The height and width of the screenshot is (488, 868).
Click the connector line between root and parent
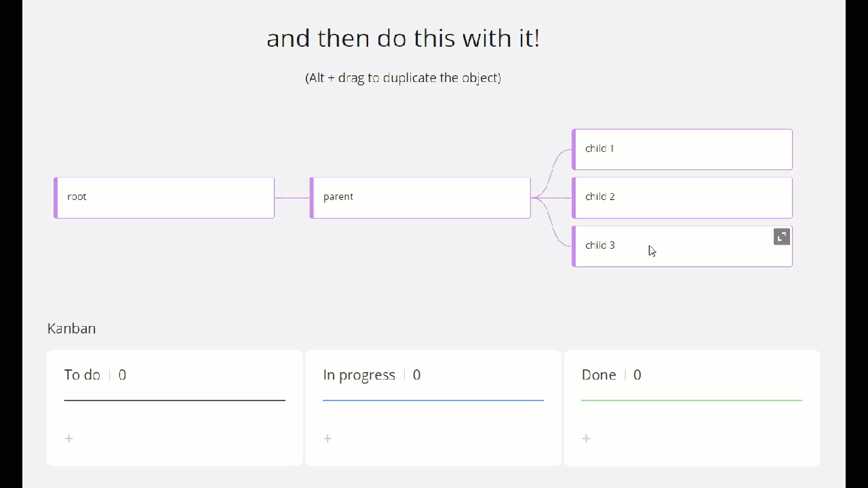pyautogui.click(x=292, y=198)
